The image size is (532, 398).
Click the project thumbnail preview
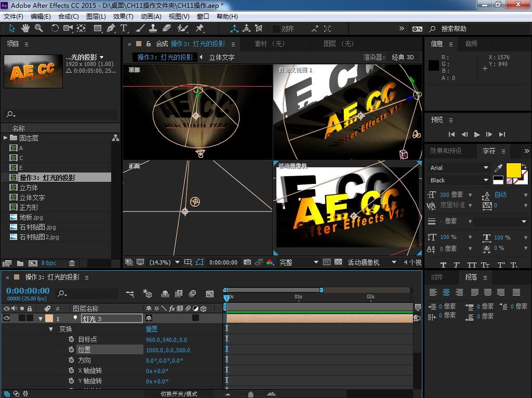33,71
